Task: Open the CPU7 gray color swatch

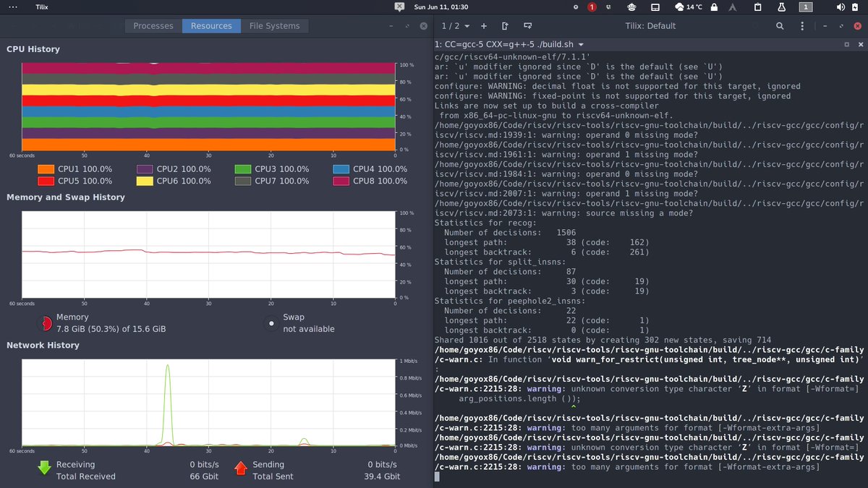Action: (x=243, y=181)
